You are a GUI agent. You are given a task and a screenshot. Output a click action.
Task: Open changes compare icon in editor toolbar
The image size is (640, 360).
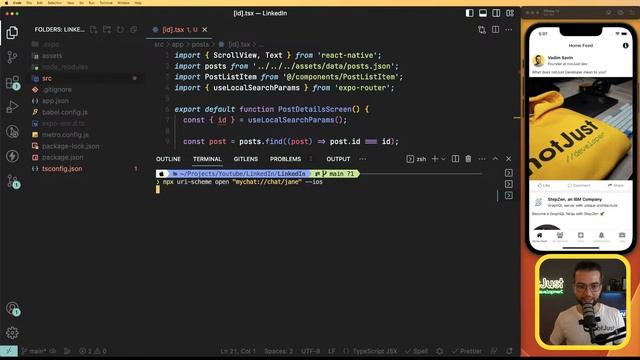482,29
